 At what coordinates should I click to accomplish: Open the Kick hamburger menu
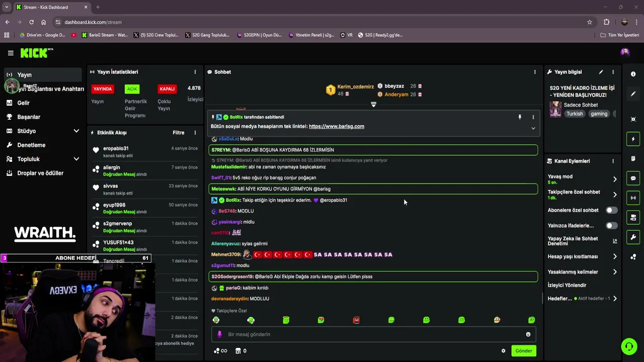point(11,53)
